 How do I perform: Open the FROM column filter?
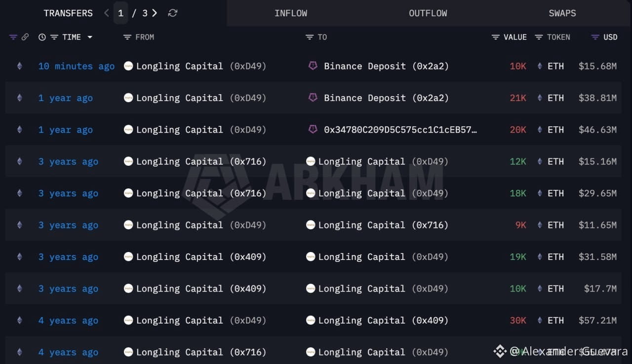coord(127,37)
